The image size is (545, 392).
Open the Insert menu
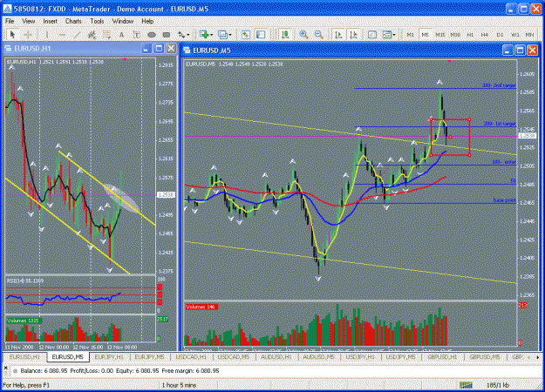tap(50, 21)
